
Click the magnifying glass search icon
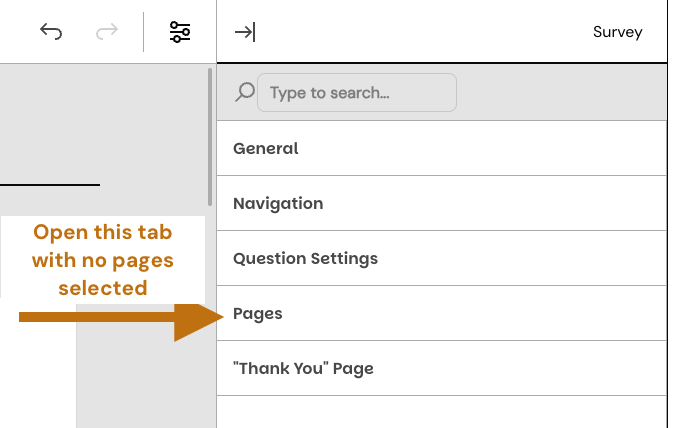click(x=243, y=93)
